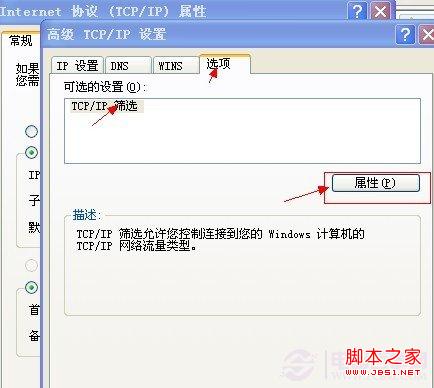Screen dimensions: 434x388
Task: Close the Internet 协议 (TCP/IP) 属性 window
Action: [x=380, y=11]
